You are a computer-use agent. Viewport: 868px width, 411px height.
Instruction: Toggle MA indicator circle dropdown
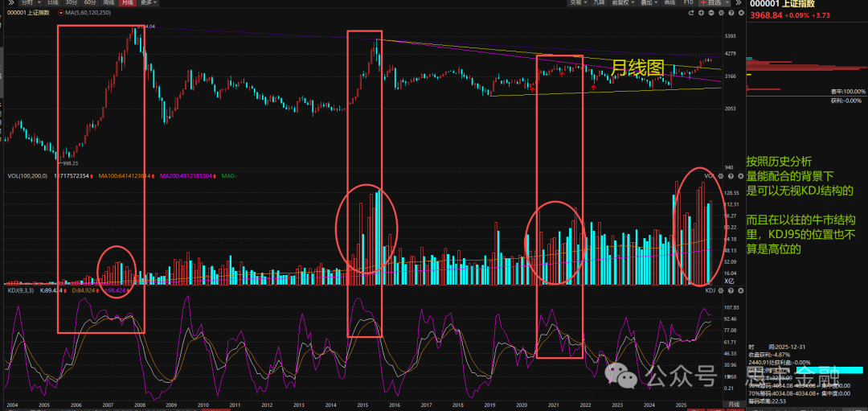[x=61, y=13]
